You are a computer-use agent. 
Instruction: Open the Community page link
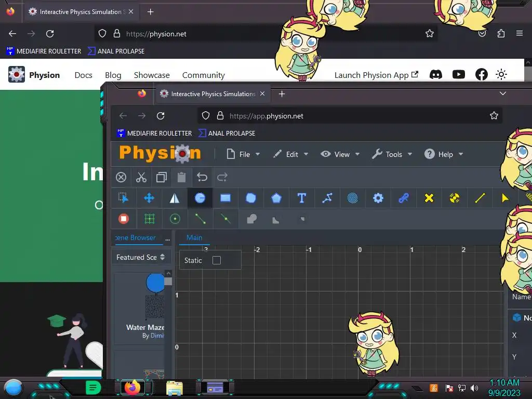tap(204, 75)
